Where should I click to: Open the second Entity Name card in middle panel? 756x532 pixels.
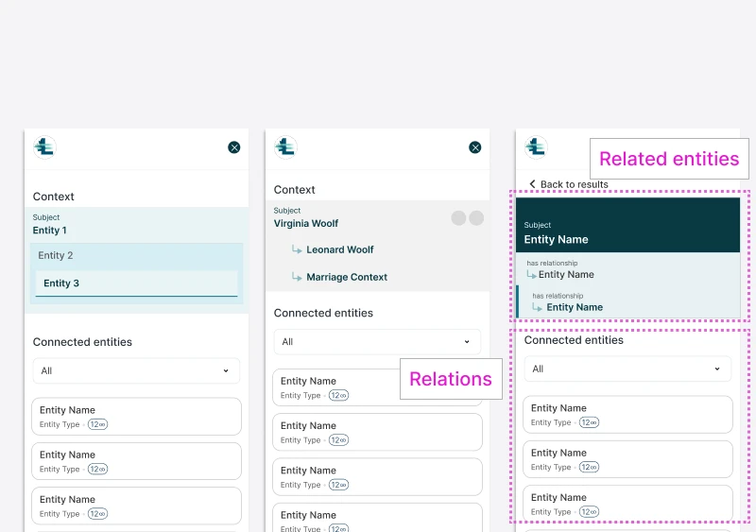pos(377,432)
